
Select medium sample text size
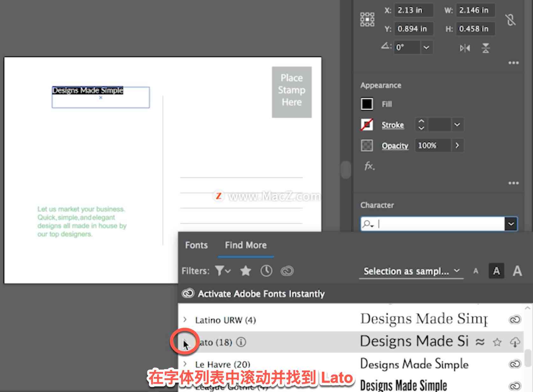pos(496,271)
